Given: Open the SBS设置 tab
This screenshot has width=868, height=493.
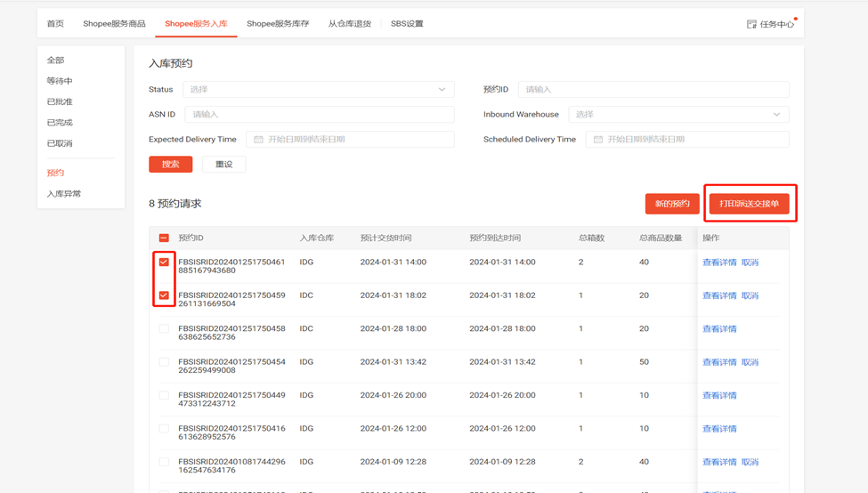Looking at the screenshot, I should click(x=407, y=24).
